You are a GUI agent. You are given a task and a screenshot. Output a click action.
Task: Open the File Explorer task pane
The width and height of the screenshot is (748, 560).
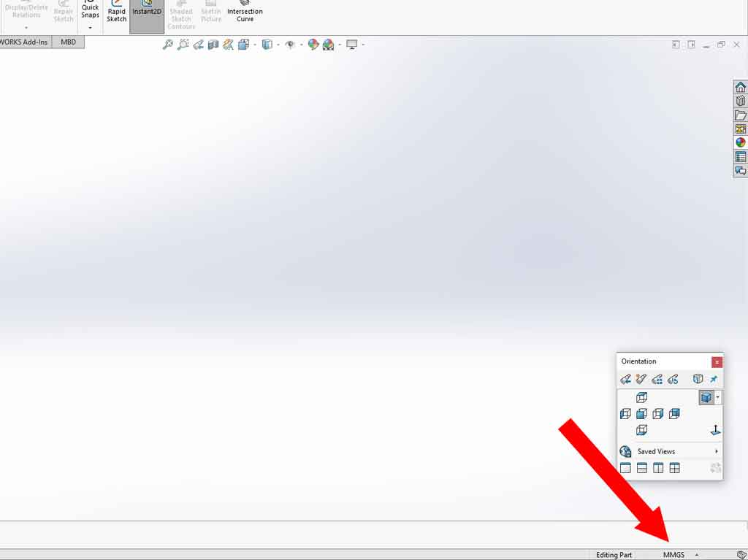[x=741, y=115]
